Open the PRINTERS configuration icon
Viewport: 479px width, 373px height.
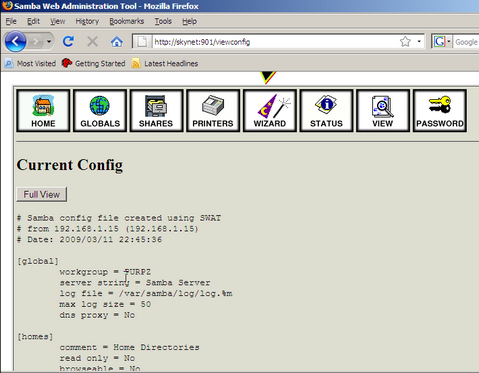tap(213, 111)
